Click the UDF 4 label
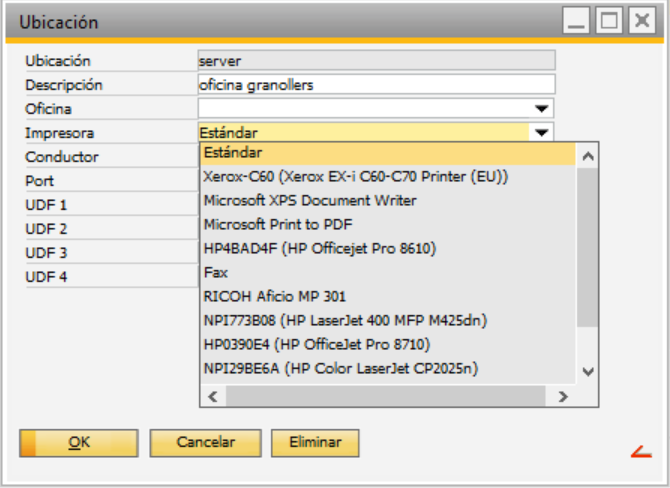Viewport: 670px width, 488px height. (46, 277)
